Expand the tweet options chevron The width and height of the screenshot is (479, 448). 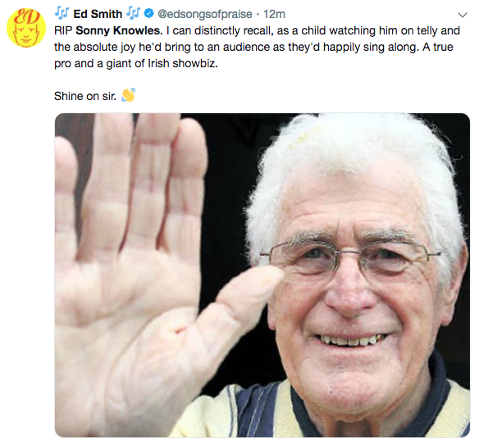(x=463, y=15)
